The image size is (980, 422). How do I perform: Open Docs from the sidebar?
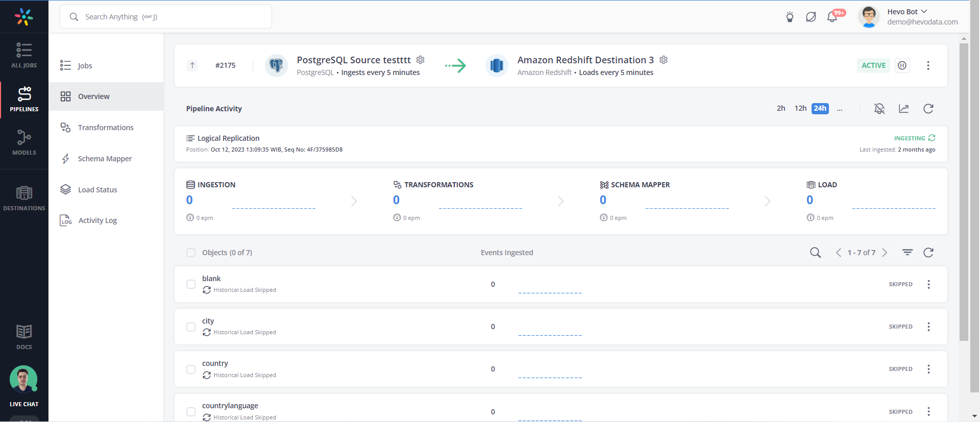pyautogui.click(x=24, y=337)
